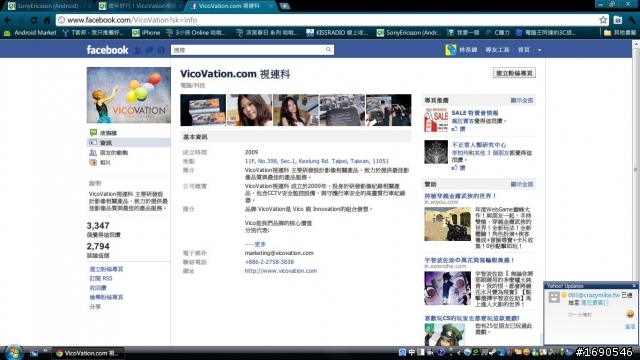This screenshot has height=360, width=640.
Task: Show hidden tray icons arrow
Action: click(x=458, y=353)
